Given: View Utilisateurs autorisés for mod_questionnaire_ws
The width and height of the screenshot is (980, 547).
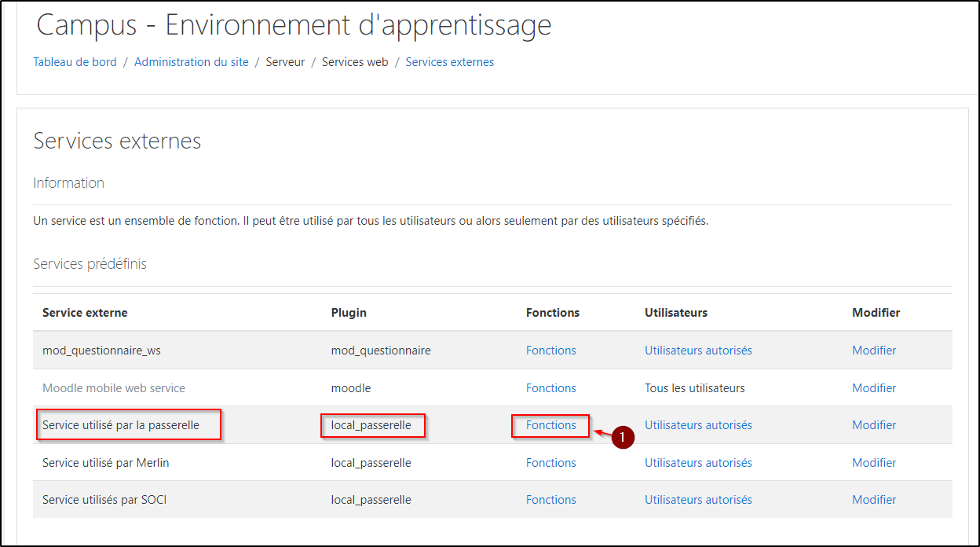Looking at the screenshot, I should tap(698, 351).
